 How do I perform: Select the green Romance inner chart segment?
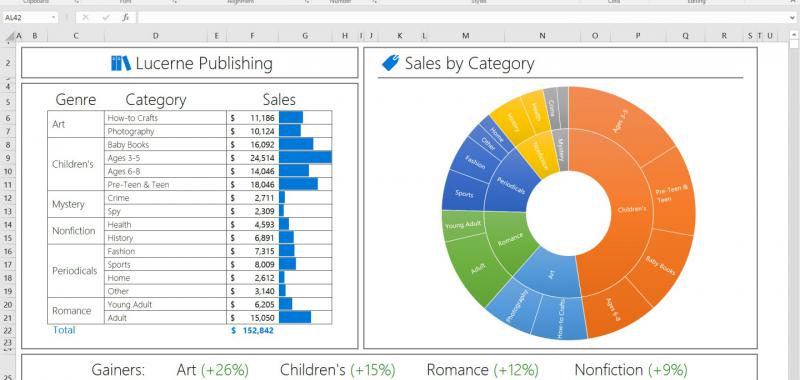coord(510,239)
